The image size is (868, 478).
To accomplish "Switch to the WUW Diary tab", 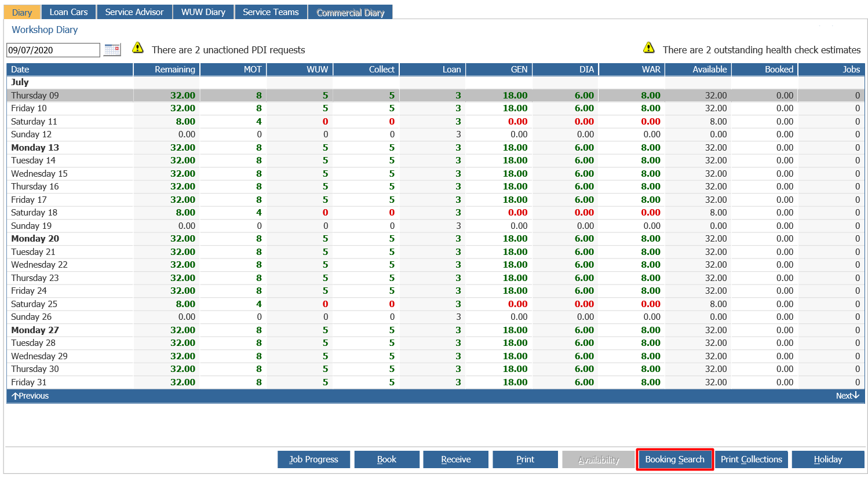I will click(203, 12).
